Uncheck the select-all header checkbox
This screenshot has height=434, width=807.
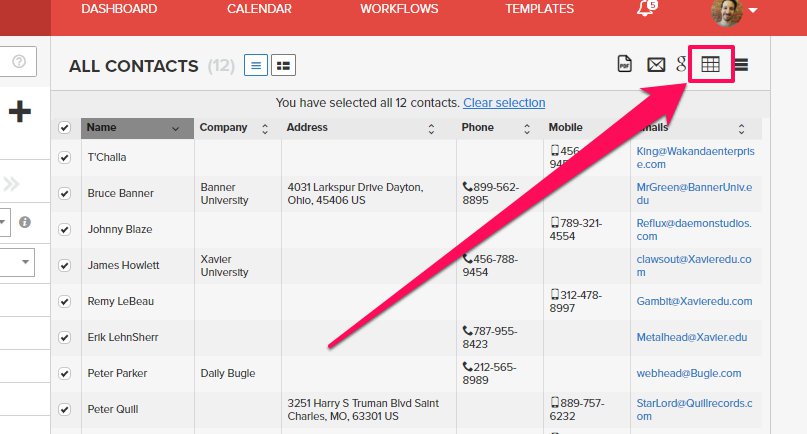[x=64, y=128]
